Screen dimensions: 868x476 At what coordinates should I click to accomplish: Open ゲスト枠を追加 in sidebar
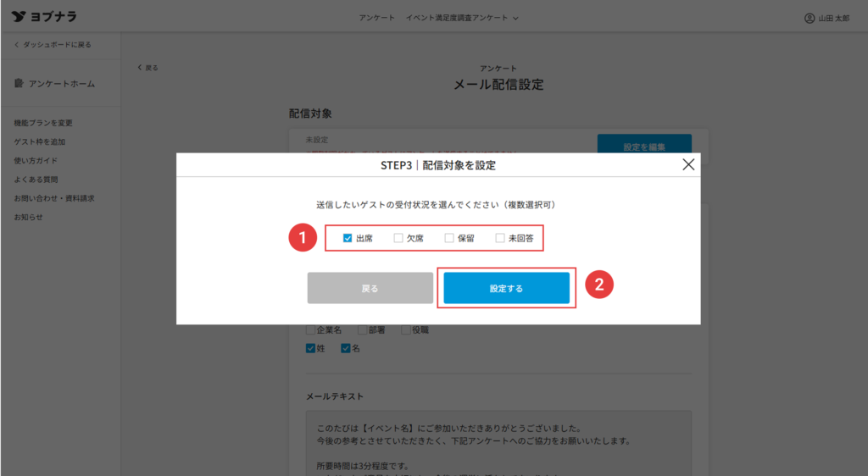40,141
